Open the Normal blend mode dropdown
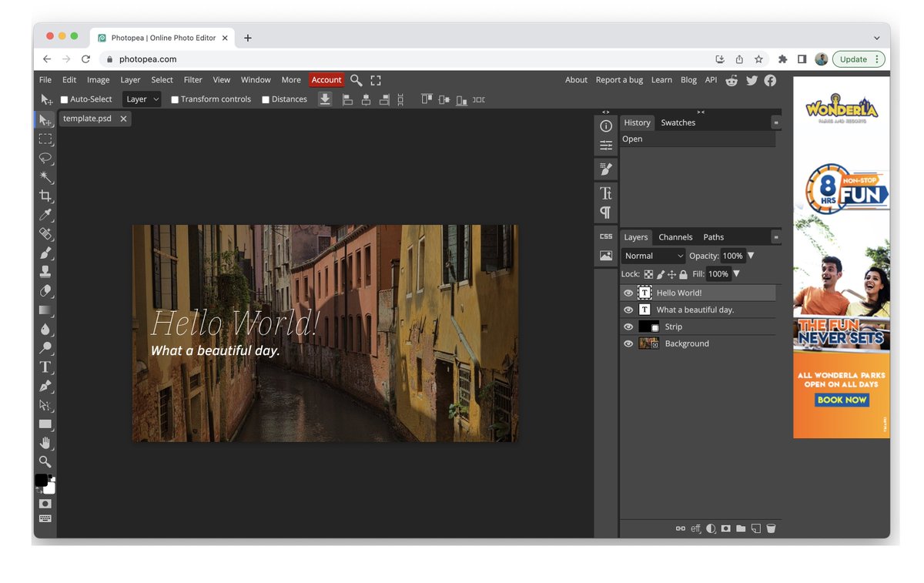Screen dimensions: 924x583 pyautogui.click(x=653, y=256)
